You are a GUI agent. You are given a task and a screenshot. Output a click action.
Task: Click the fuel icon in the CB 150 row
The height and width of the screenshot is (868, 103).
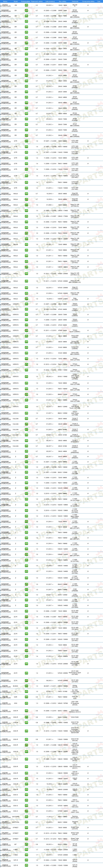(x=26, y=5)
